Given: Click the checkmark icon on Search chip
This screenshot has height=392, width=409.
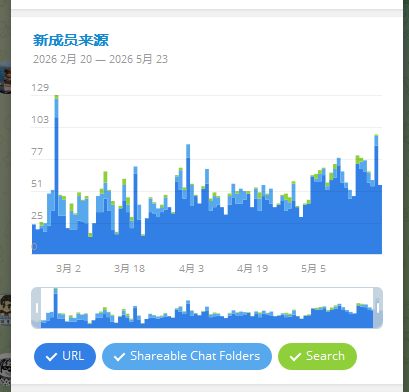Looking at the screenshot, I should [295, 357].
